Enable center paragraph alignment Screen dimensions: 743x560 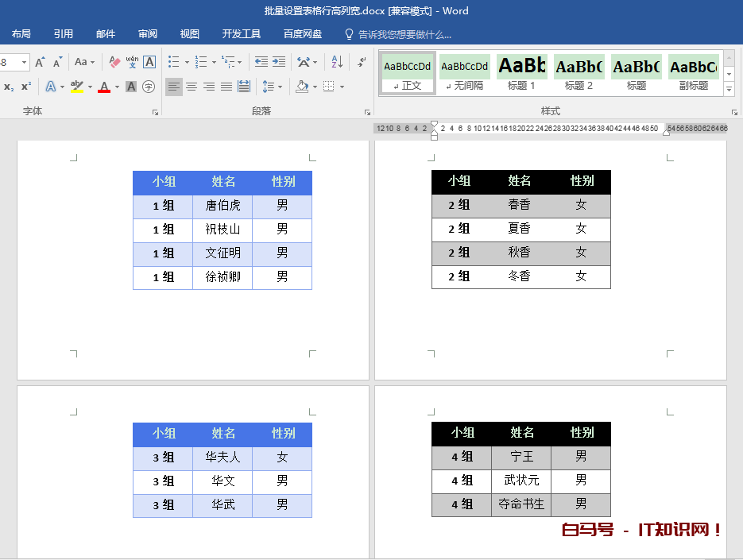(x=192, y=87)
